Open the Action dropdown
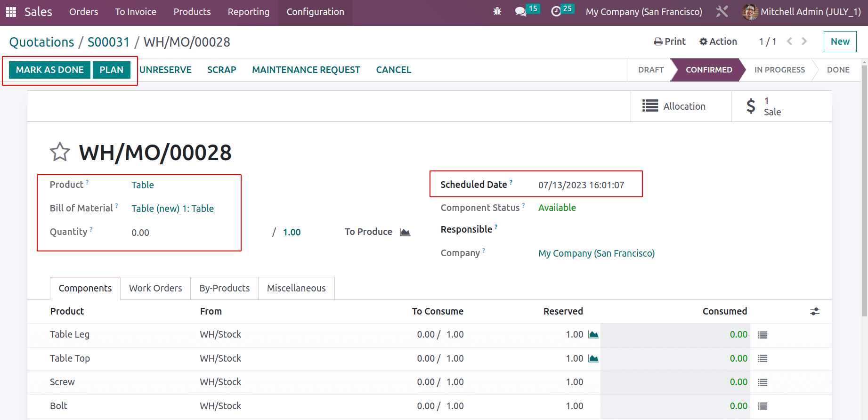The width and height of the screenshot is (868, 420). (x=718, y=41)
